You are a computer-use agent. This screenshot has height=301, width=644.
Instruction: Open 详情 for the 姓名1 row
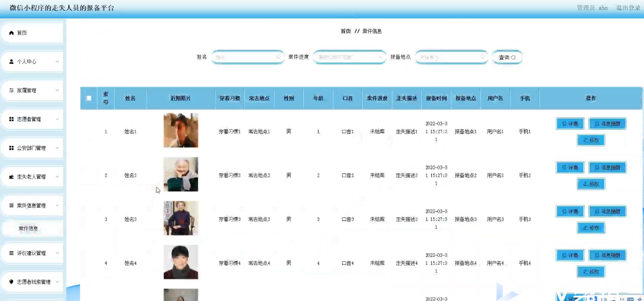570,123
